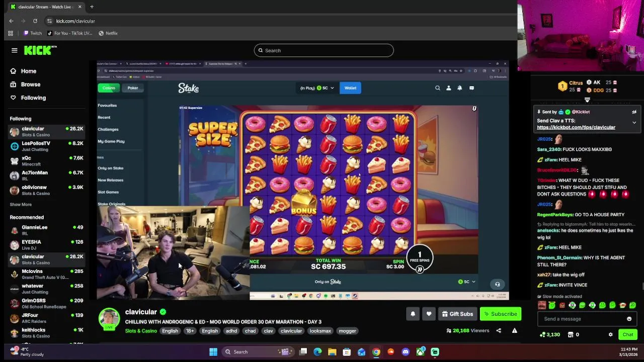Open Discord from taskbar

coord(406,352)
